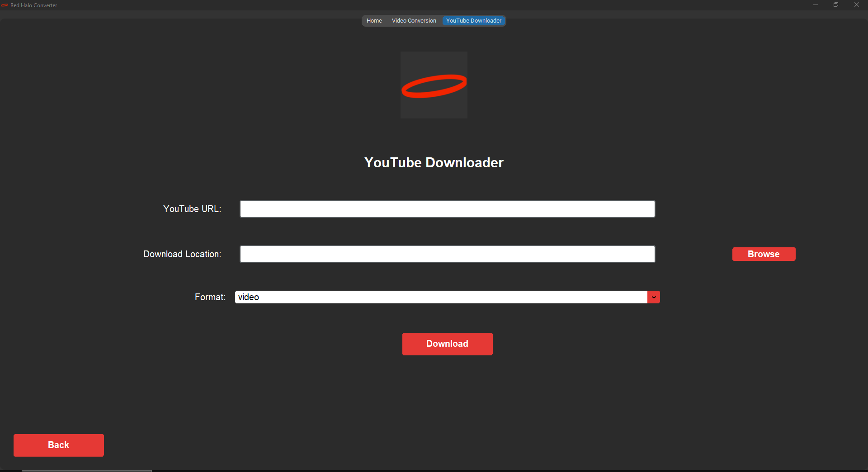Viewport: 868px width, 472px height.
Task: Close the Red Halo Converter window
Action: coord(856,5)
